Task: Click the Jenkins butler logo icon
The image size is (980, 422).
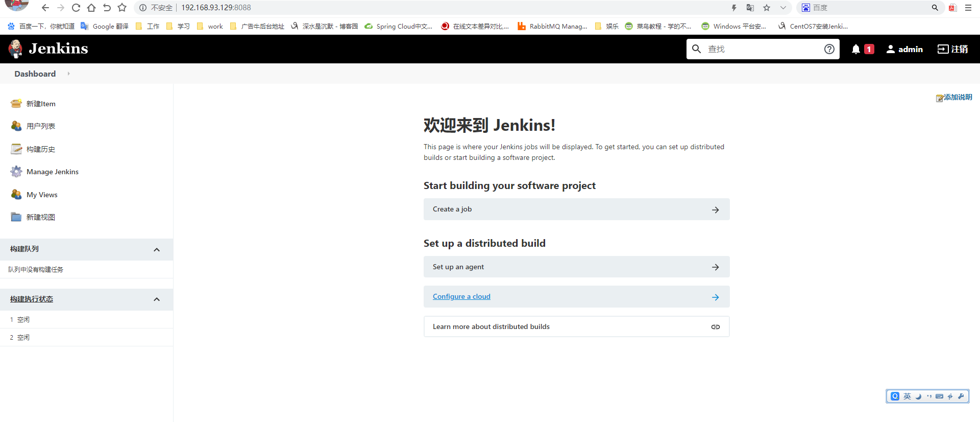Action: [x=16, y=49]
